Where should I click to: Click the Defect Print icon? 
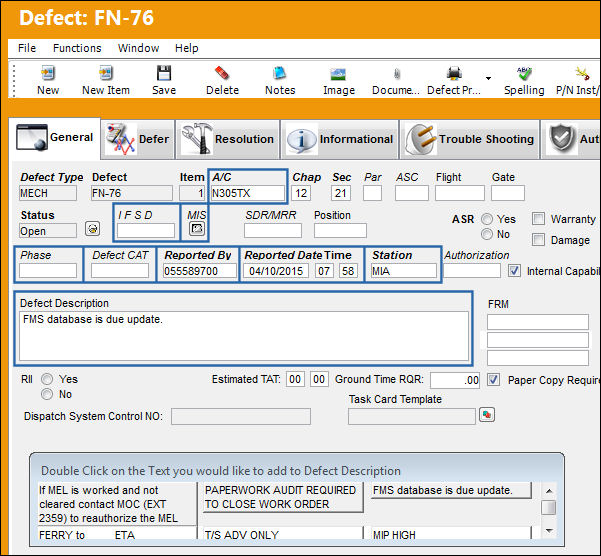coord(454,73)
